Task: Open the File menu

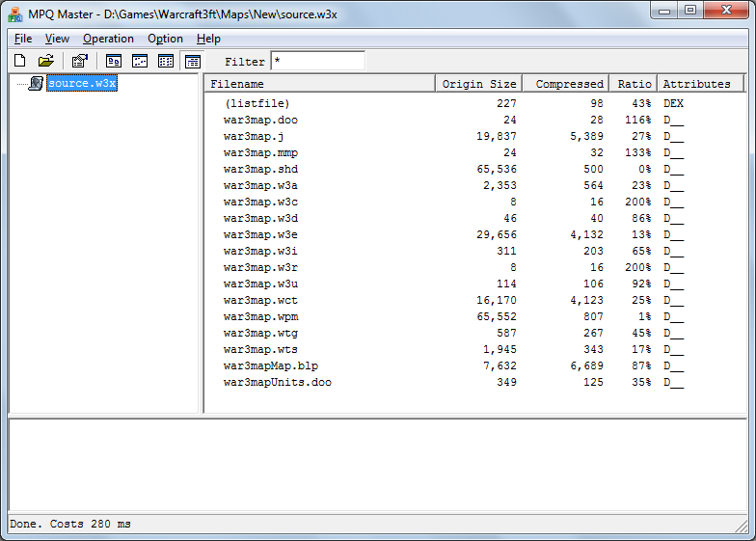Action: pyautogui.click(x=23, y=39)
